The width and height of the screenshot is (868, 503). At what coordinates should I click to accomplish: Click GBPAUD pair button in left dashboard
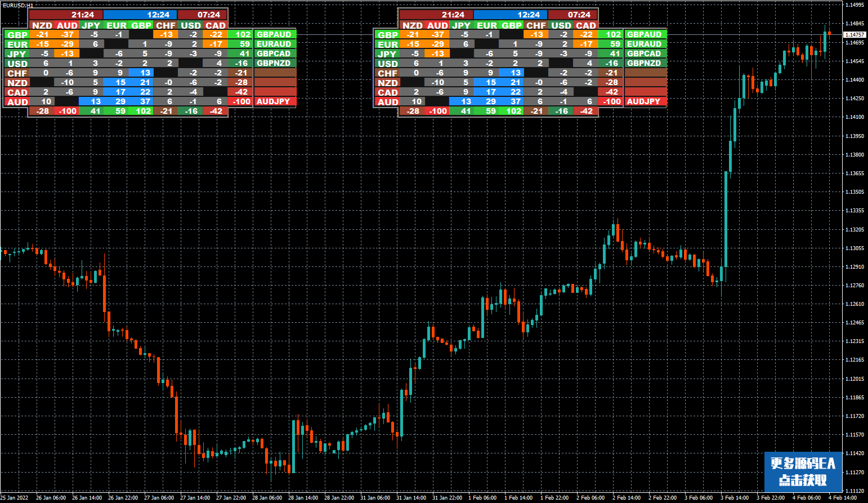coord(274,34)
